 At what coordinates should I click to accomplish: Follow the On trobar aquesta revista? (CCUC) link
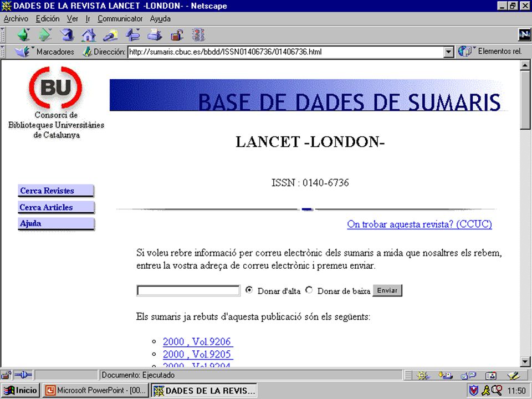tap(420, 224)
